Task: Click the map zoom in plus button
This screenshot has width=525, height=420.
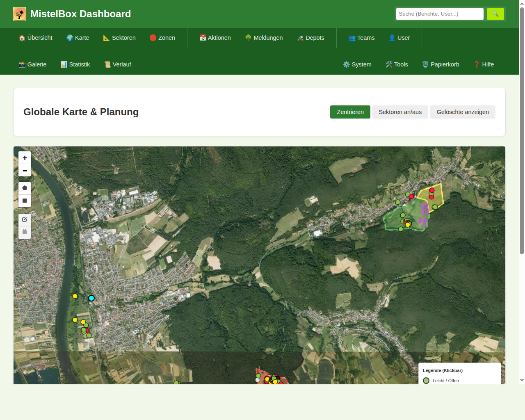Action: point(25,158)
